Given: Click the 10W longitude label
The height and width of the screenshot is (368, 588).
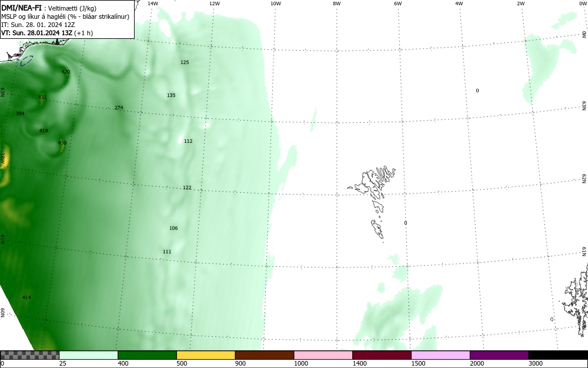Looking at the screenshot, I should coord(276,4).
